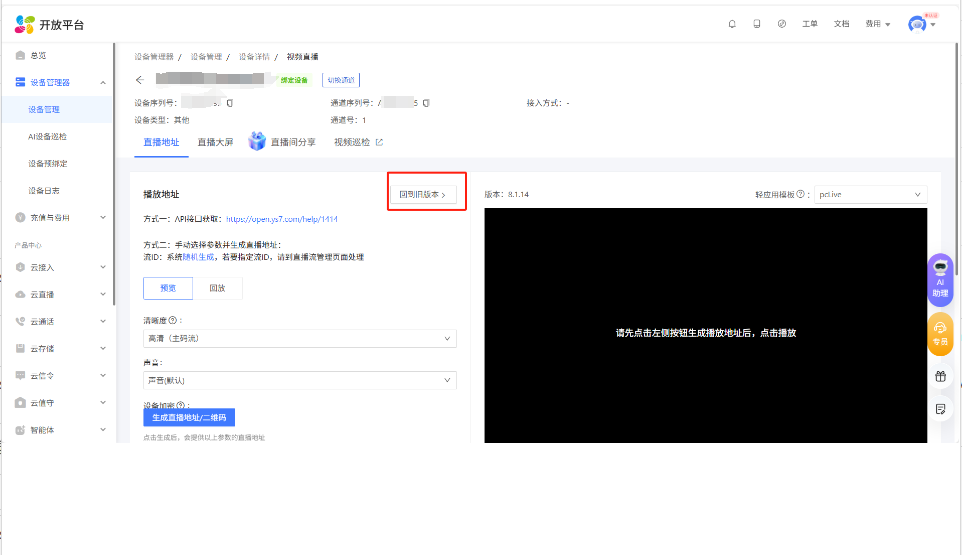The width and height of the screenshot is (962, 555).
Task: Open the 轻应用模板 pc.live dropdown
Action: click(x=869, y=194)
